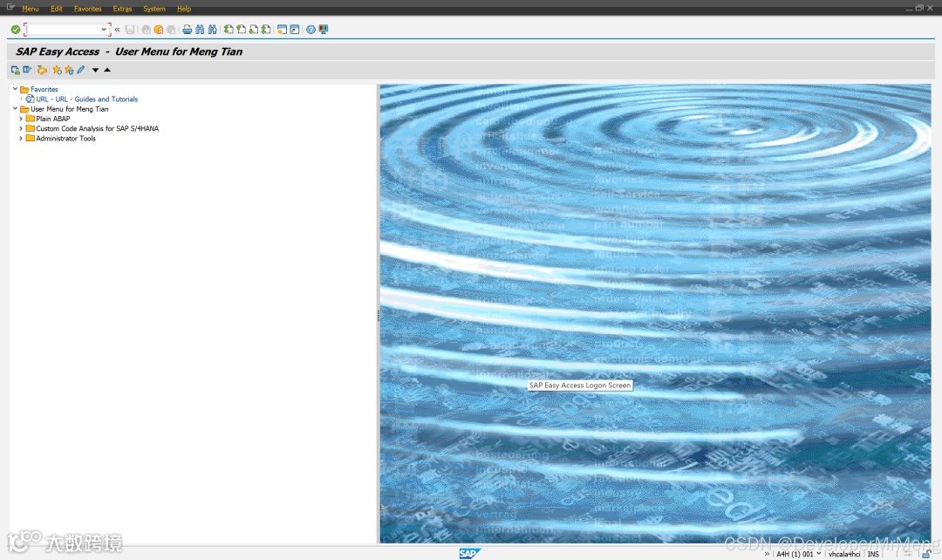Open SAP Business Workplace icon

pyautogui.click(x=42, y=71)
